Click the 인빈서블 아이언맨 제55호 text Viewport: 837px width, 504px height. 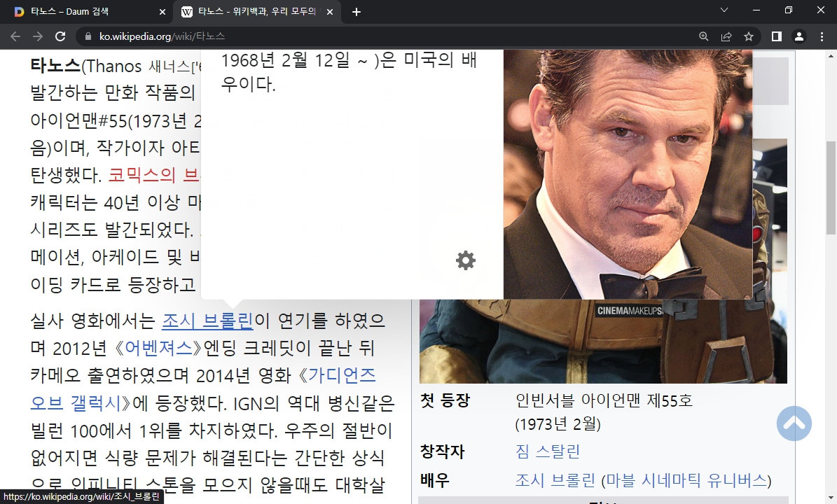coord(604,400)
